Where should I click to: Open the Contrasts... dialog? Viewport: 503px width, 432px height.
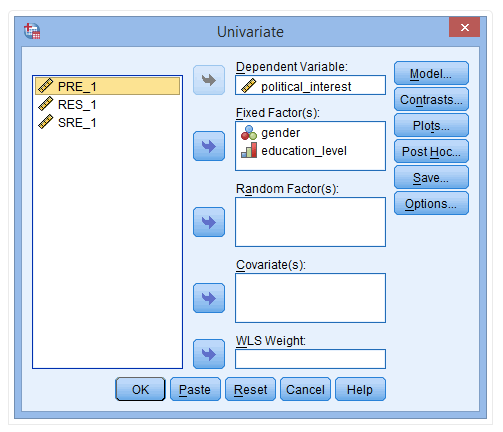coord(431,99)
